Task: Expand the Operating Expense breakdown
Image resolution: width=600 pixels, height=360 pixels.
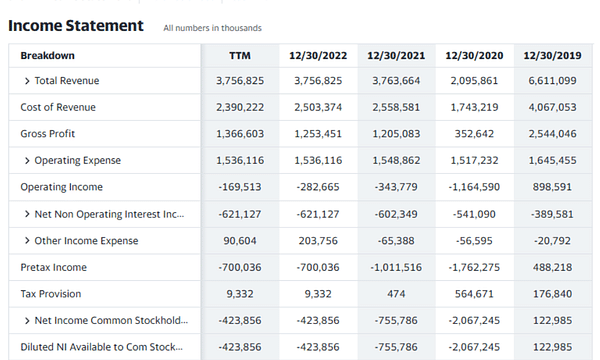Action: point(27,161)
